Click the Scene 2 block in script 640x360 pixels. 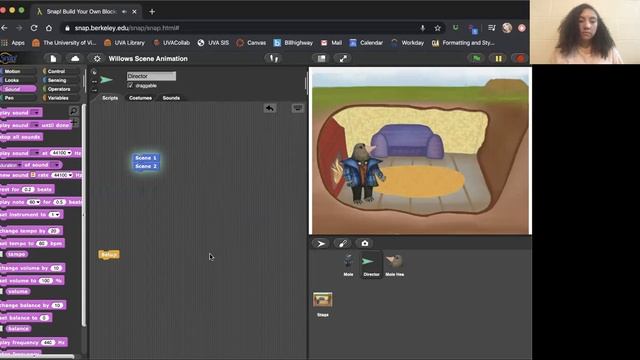click(x=146, y=166)
